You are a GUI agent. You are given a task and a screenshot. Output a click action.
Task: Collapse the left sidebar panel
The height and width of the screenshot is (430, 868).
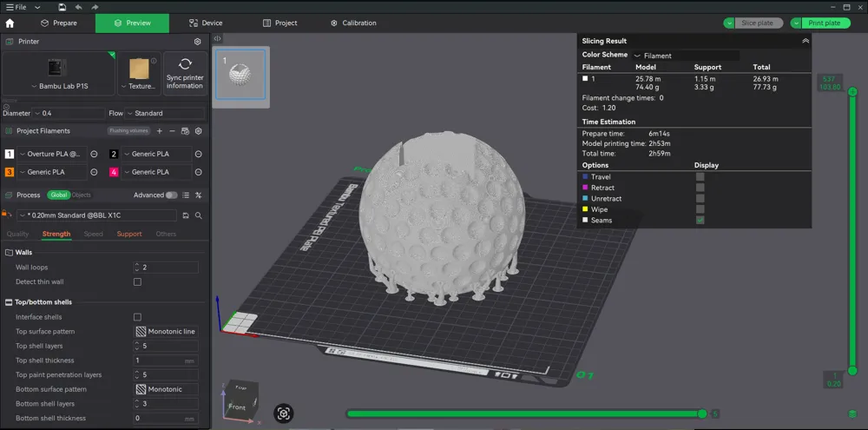(218, 38)
